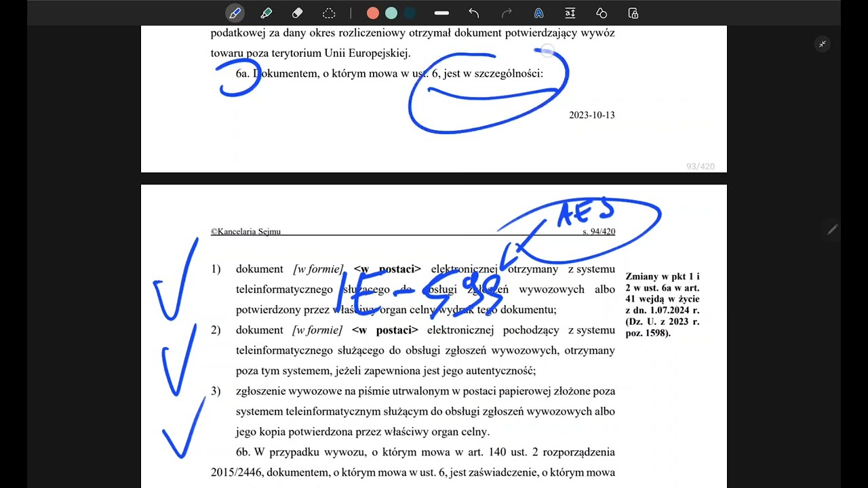Undo the last stroke
Viewport: 868px width, 488px height.
pos(474,13)
